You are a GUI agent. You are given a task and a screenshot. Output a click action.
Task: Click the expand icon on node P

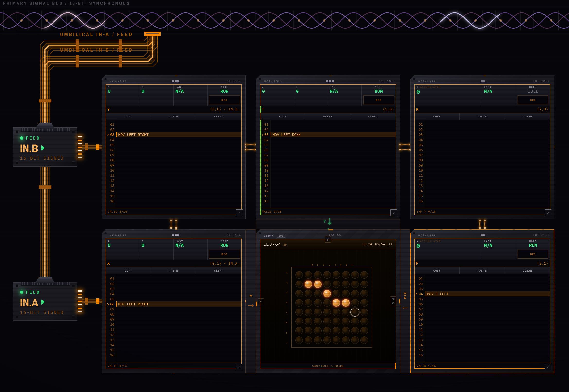pos(548,367)
